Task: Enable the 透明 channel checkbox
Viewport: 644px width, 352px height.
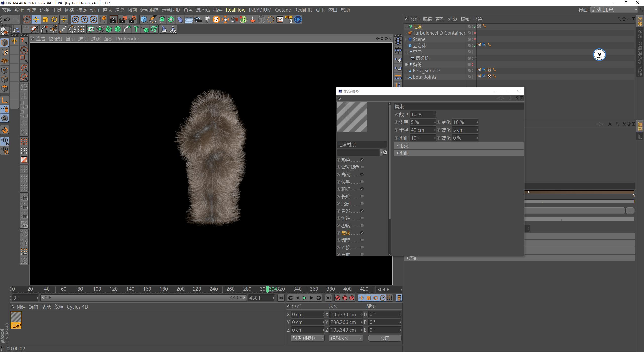Action: click(x=362, y=182)
